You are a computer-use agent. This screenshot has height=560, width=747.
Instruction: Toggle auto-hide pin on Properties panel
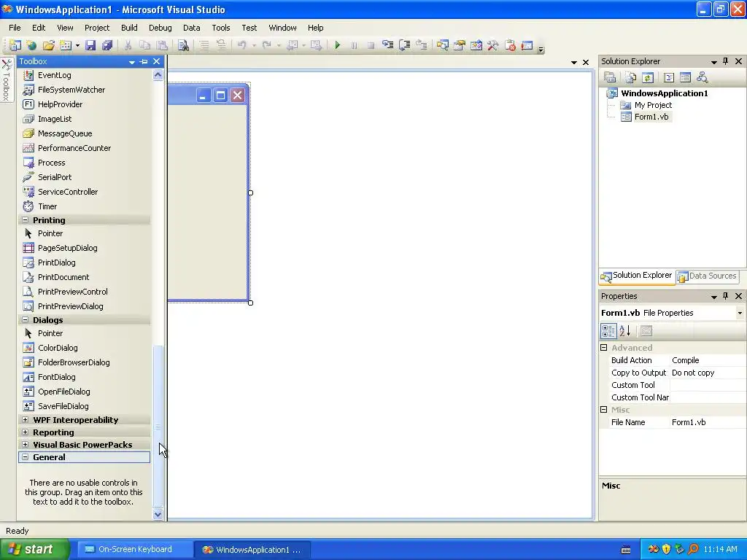pos(726,296)
